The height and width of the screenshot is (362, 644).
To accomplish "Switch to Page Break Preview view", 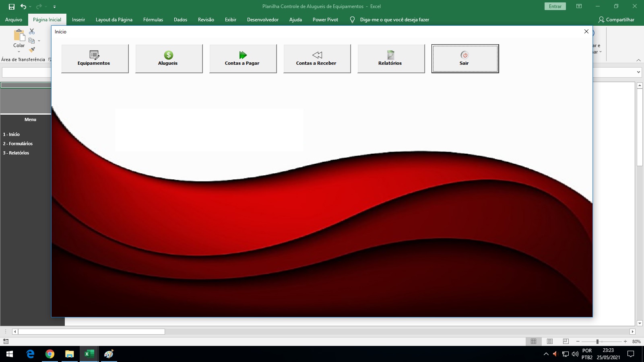I will (566, 341).
